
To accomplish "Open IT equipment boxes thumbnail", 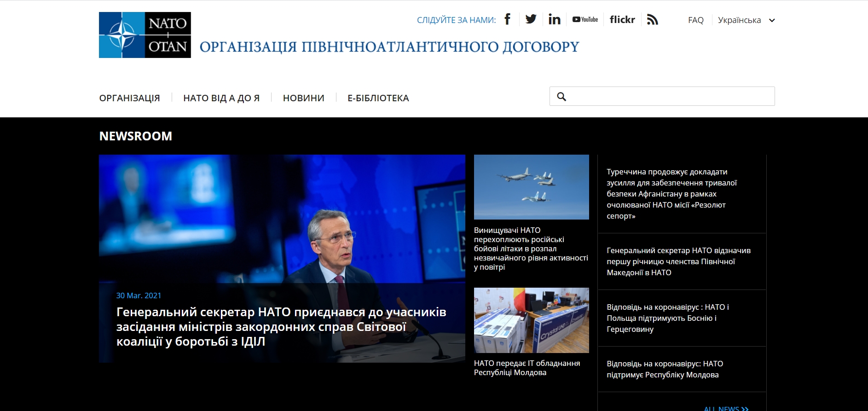I will [x=532, y=320].
